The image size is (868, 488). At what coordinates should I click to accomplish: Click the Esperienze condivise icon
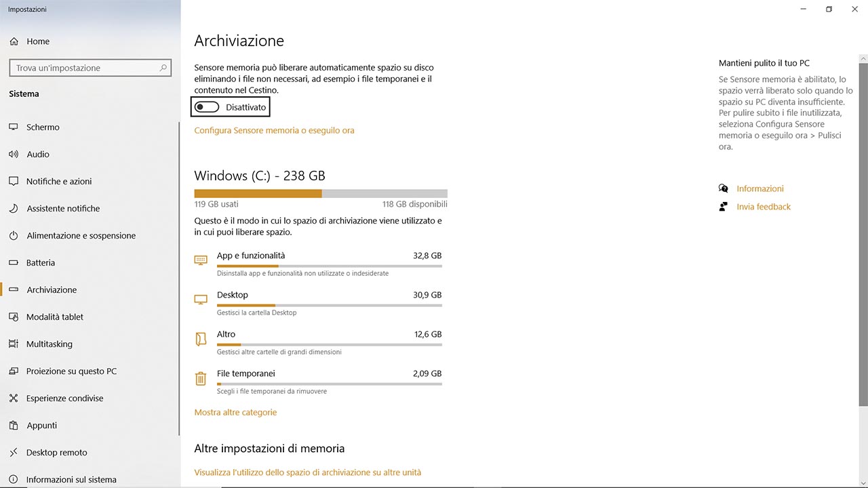tap(14, 398)
